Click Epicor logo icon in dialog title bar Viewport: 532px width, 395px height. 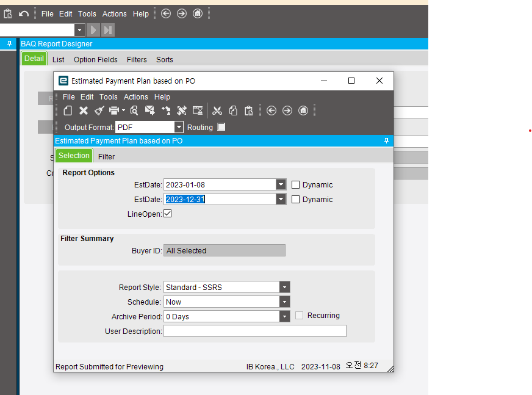coord(63,81)
